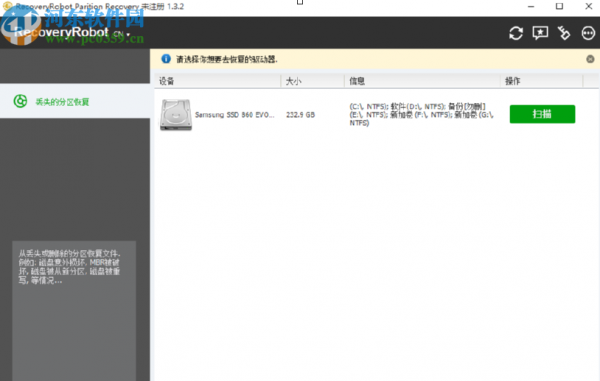Click the banner text prompting drive selection
Viewport: 600px width, 381px height.
[227, 59]
